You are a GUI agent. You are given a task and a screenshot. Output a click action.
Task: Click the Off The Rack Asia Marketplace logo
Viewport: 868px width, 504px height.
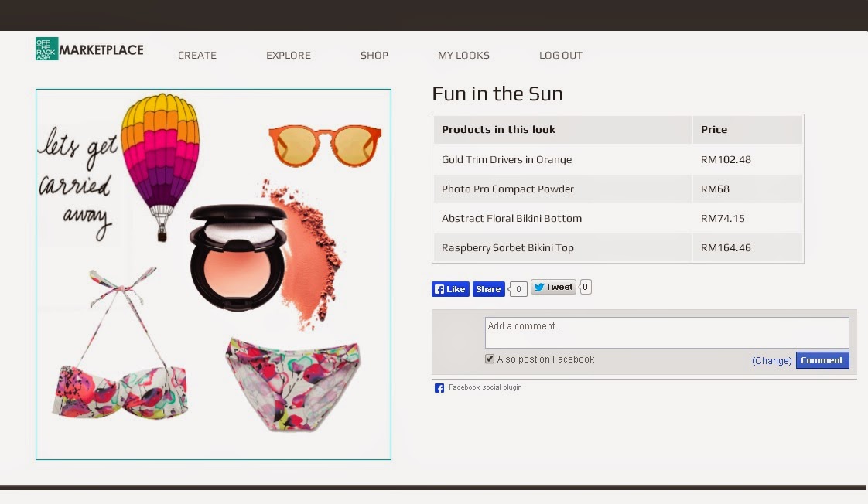click(x=89, y=49)
